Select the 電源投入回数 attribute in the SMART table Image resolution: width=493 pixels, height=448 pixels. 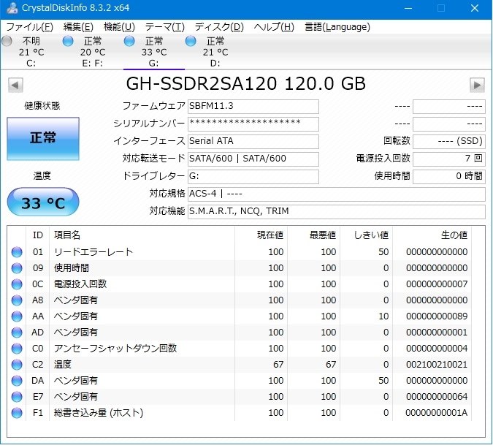[x=239, y=284]
